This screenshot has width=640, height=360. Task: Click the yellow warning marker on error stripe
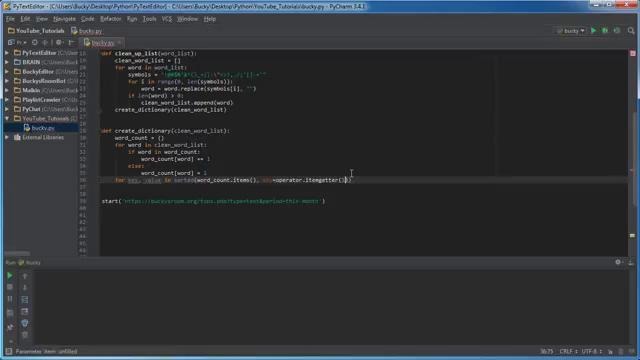632,236
